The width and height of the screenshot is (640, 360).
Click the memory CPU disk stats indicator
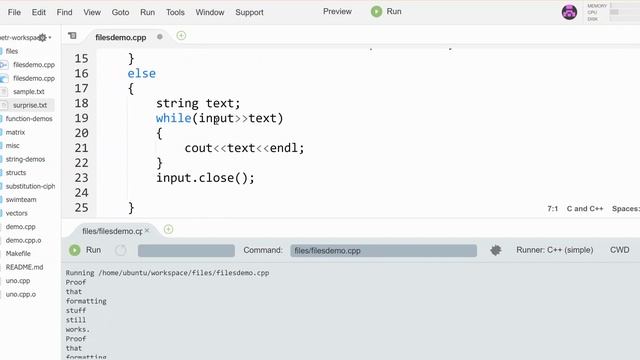pyautogui.click(x=613, y=12)
